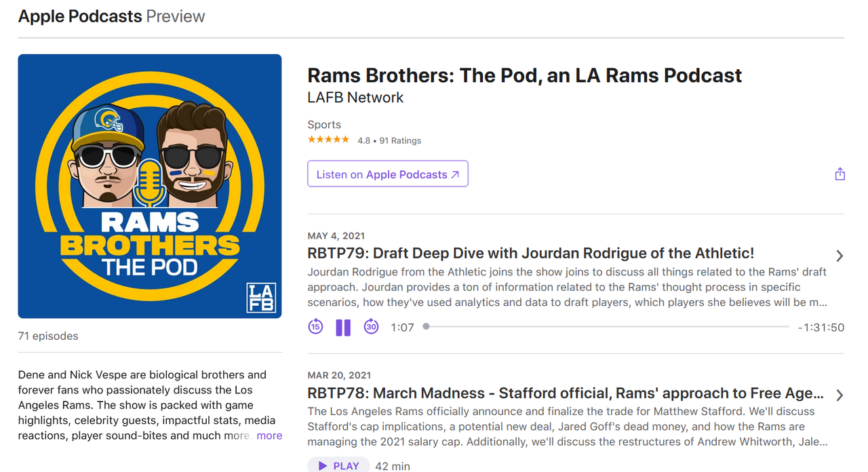
Task: Skip back 15 seconds
Action: tap(315, 327)
